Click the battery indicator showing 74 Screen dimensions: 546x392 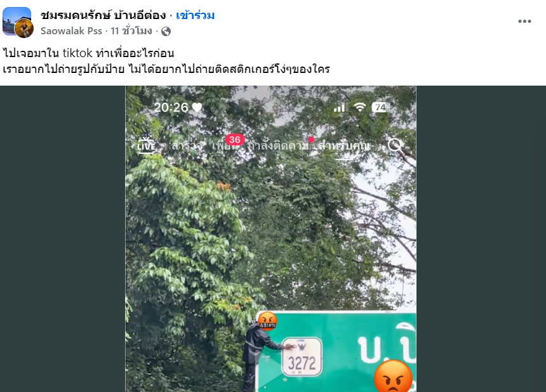380,107
